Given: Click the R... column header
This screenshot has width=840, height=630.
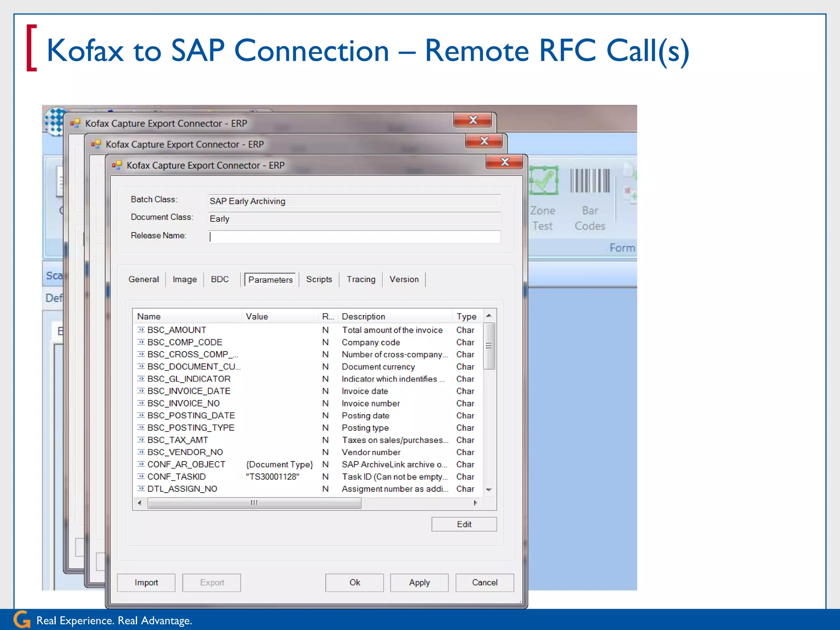Looking at the screenshot, I should [x=328, y=317].
